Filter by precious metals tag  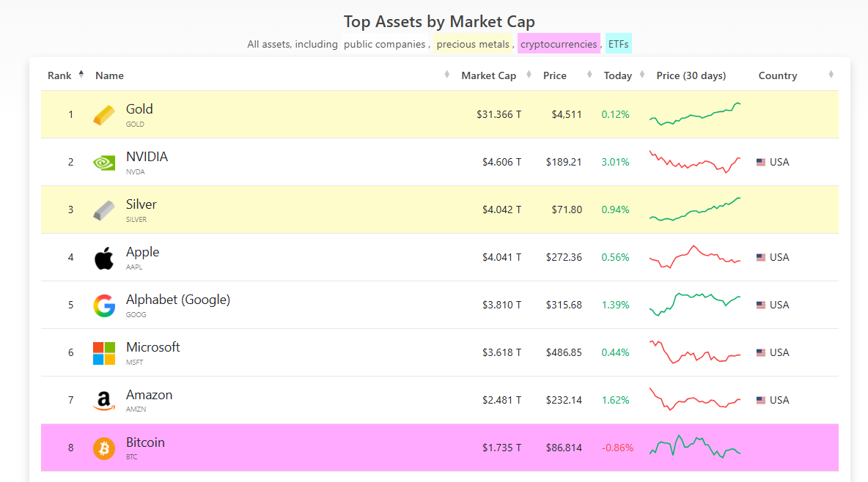[472, 44]
